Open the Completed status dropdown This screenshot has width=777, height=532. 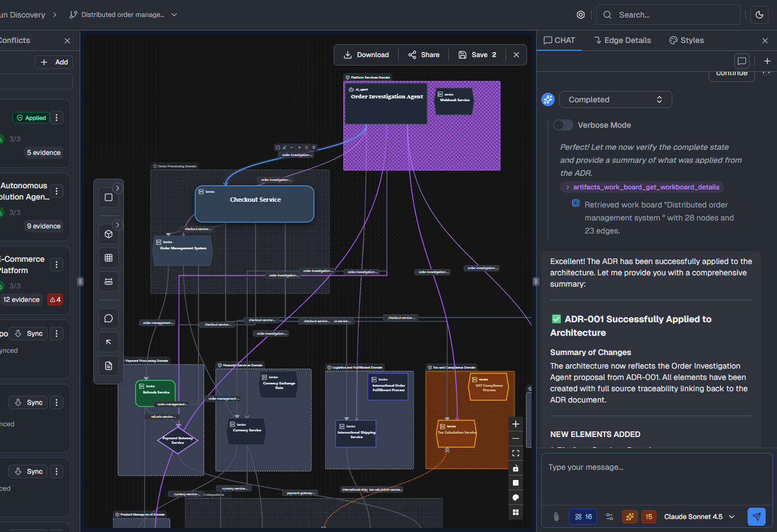pos(615,100)
